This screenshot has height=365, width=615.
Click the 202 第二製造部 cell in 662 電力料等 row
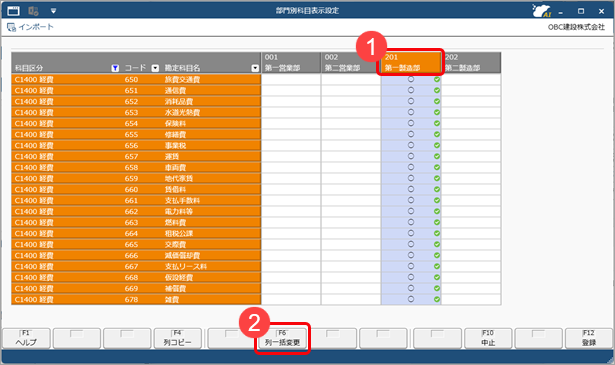[471, 211]
